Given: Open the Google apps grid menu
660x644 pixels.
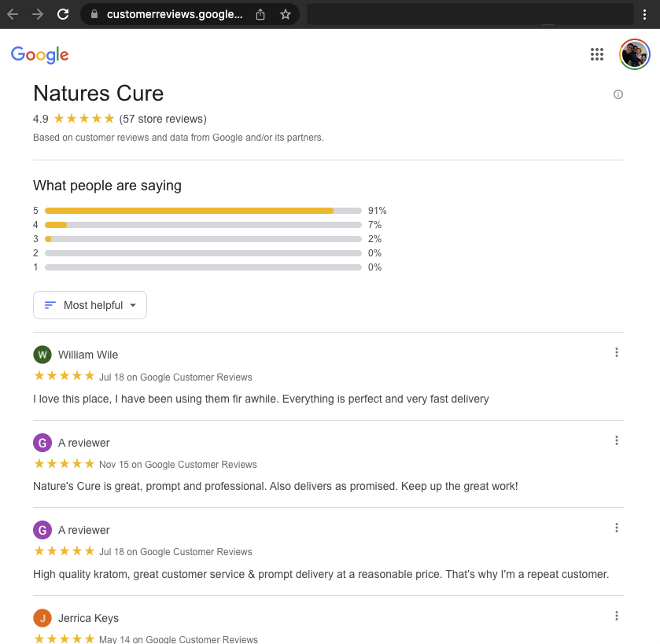Looking at the screenshot, I should 597,54.
